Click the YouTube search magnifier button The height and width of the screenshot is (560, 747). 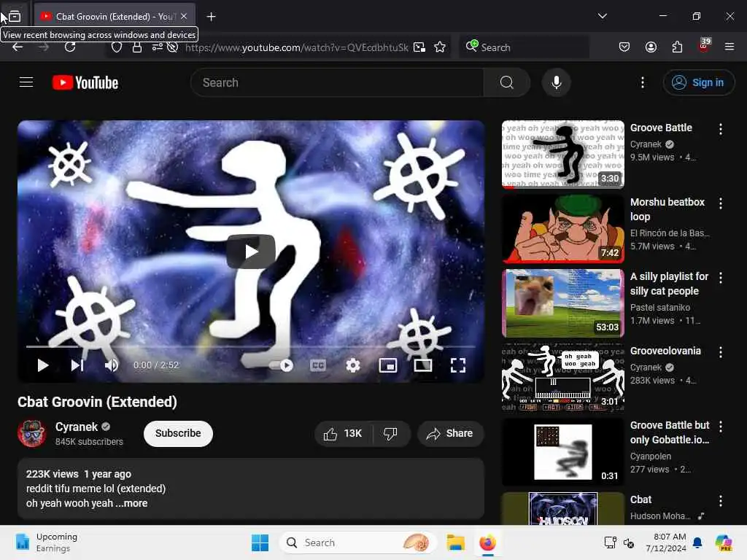507,83
